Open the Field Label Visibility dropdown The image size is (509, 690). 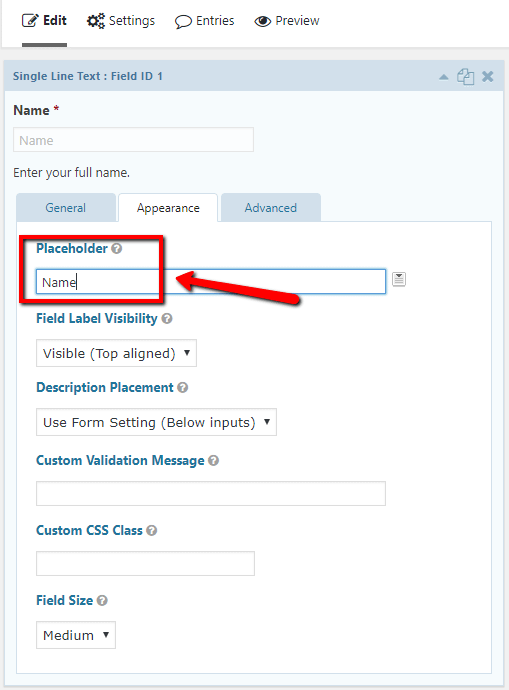coord(116,353)
